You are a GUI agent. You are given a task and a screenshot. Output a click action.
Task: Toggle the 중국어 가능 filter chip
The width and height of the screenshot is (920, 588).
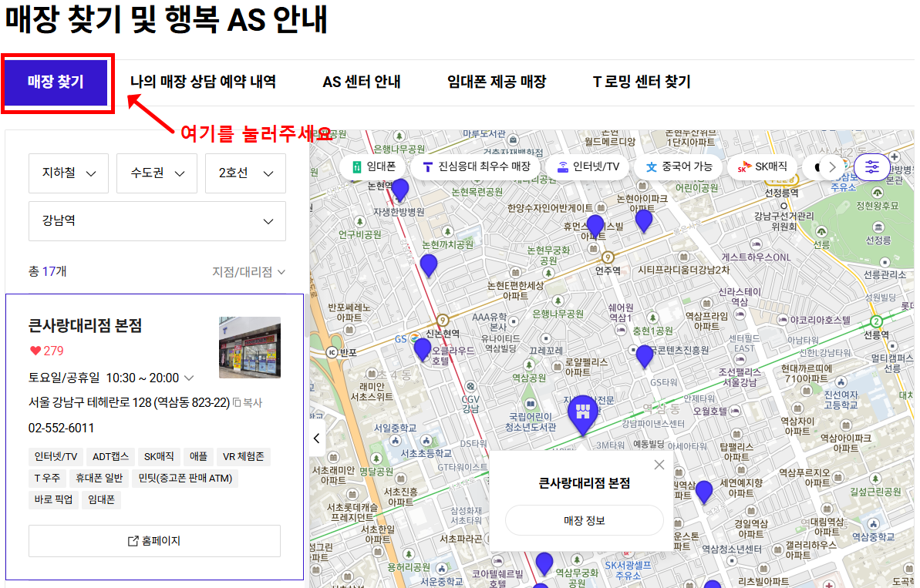[679, 167]
